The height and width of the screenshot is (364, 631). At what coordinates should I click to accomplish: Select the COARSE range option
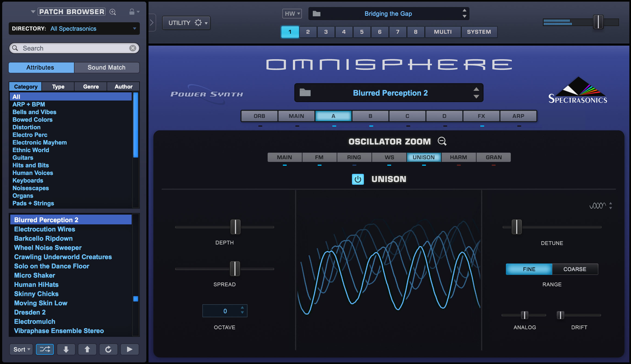[x=575, y=269]
